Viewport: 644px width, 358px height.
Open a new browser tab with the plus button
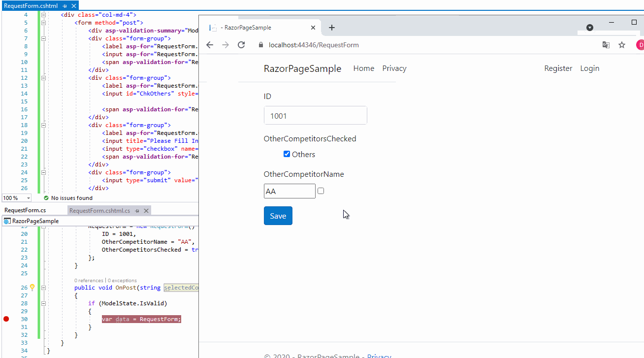[x=332, y=28]
